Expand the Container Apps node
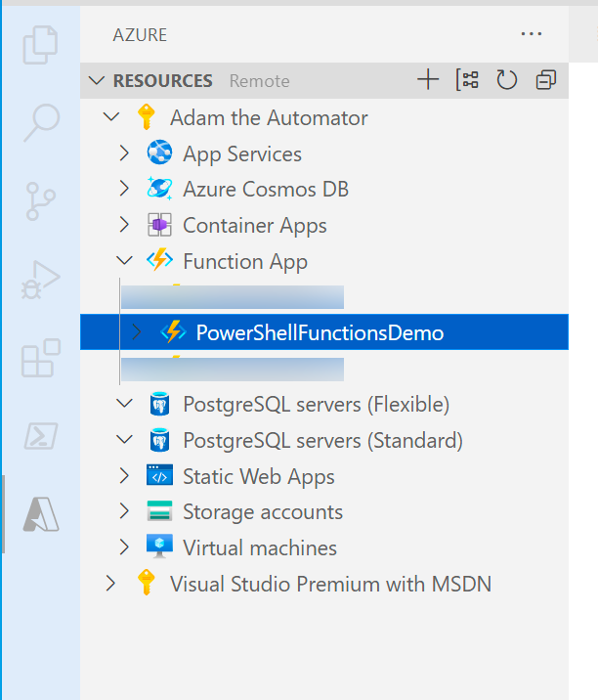 [124, 225]
